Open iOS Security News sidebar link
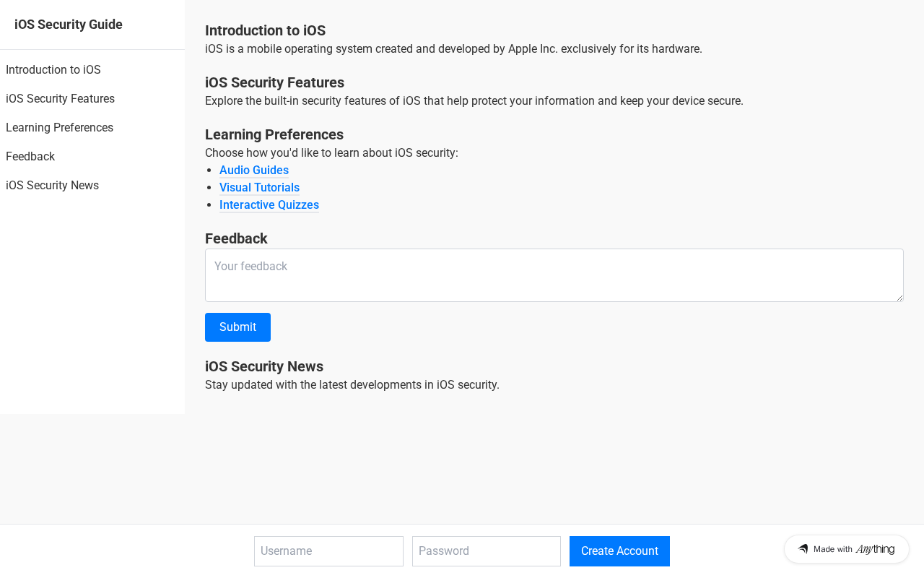 pos(52,186)
